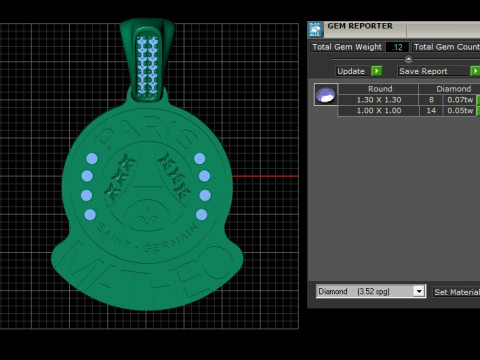
Task: Click the Total Gem Weight value field
Action: (x=397, y=47)
